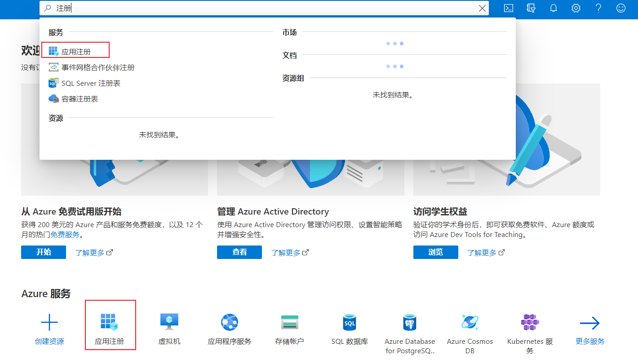Open Cloud Shell icon in top bar

[x=509, y=8]
